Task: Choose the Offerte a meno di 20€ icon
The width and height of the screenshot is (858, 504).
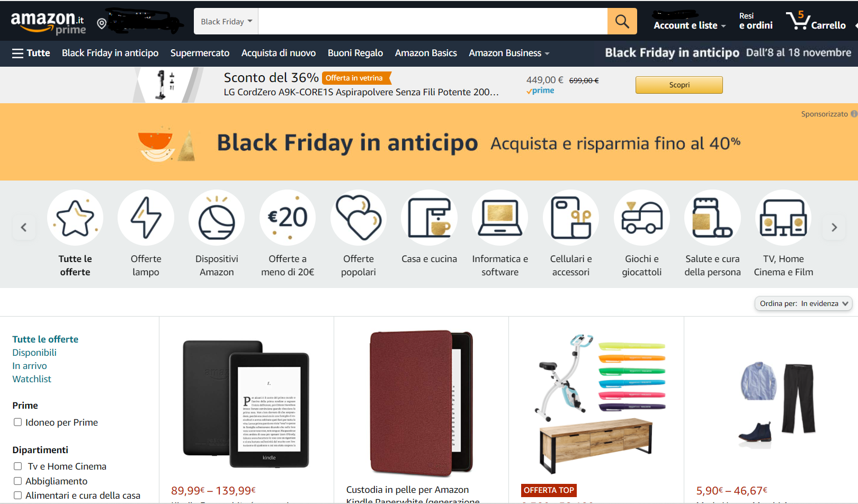Action: pyautogui.click(x=288, y=218)
